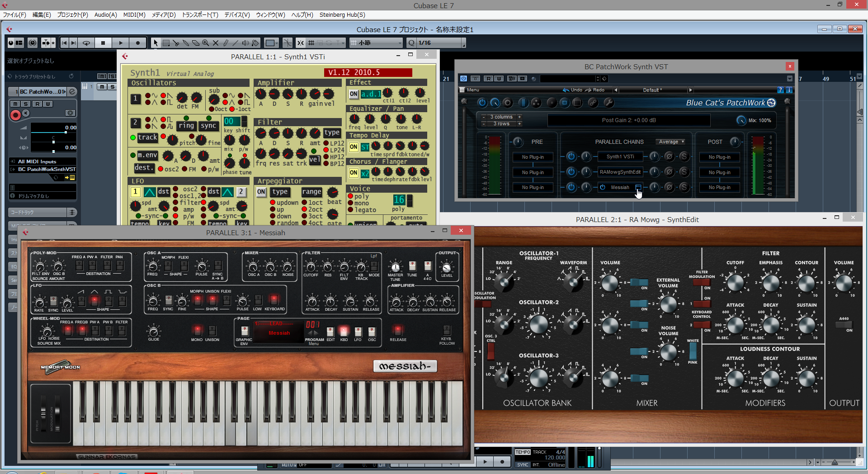Click the transport Stop button

103,43
